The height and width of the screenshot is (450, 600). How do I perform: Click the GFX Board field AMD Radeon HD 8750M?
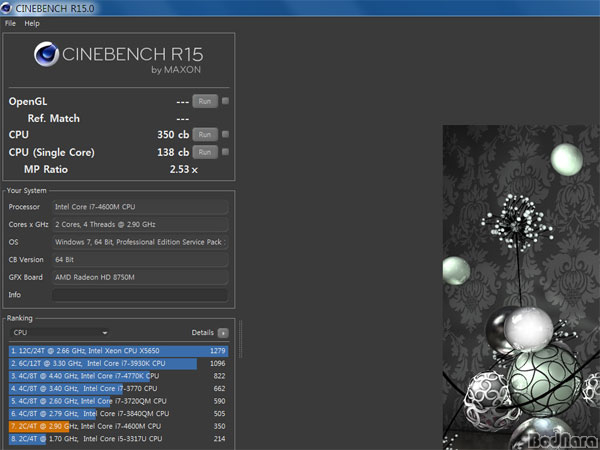click(x=140, y=277)
